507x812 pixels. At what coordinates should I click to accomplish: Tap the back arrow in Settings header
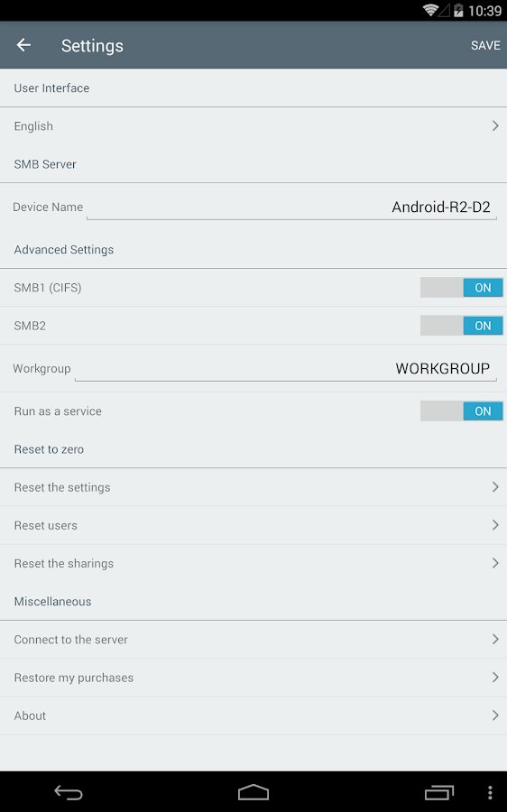23,46
